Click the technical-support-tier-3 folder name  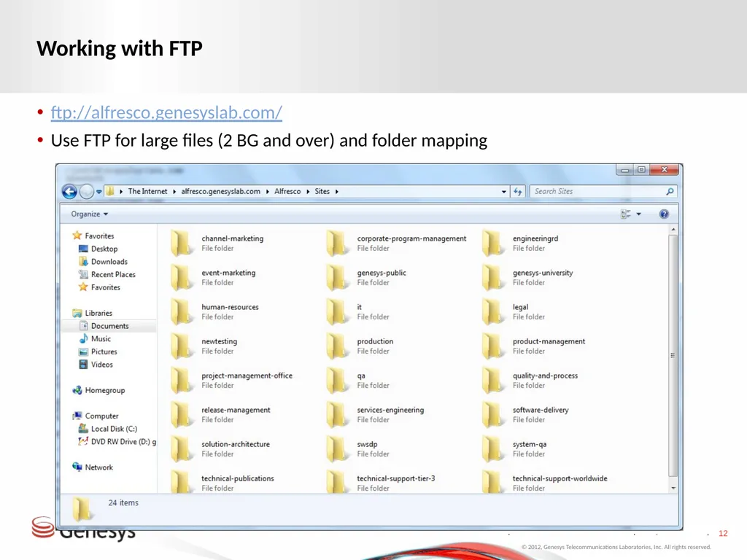click(396, 478)
